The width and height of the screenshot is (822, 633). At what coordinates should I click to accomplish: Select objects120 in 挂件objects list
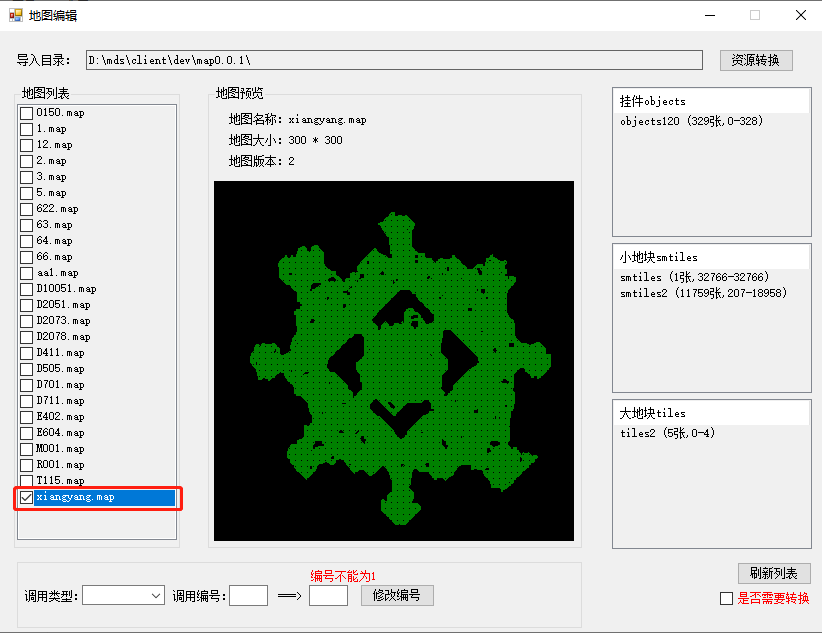point(690,121)
